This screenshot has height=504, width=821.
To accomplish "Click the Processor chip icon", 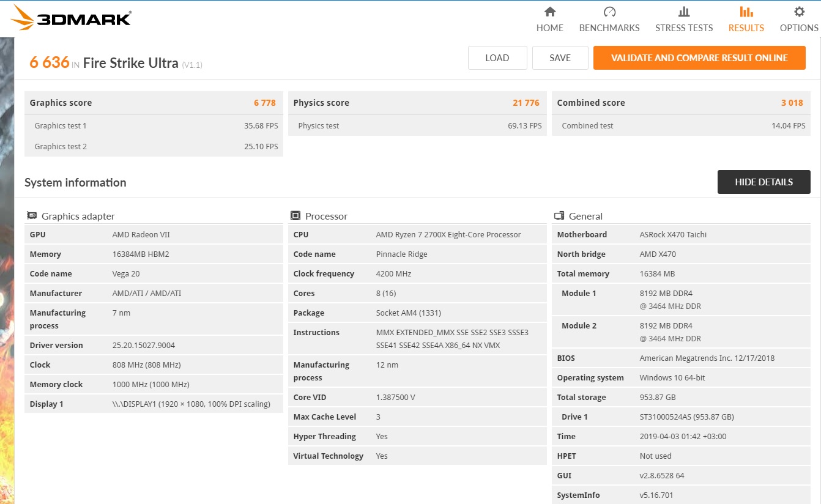I will coord(295,215).
